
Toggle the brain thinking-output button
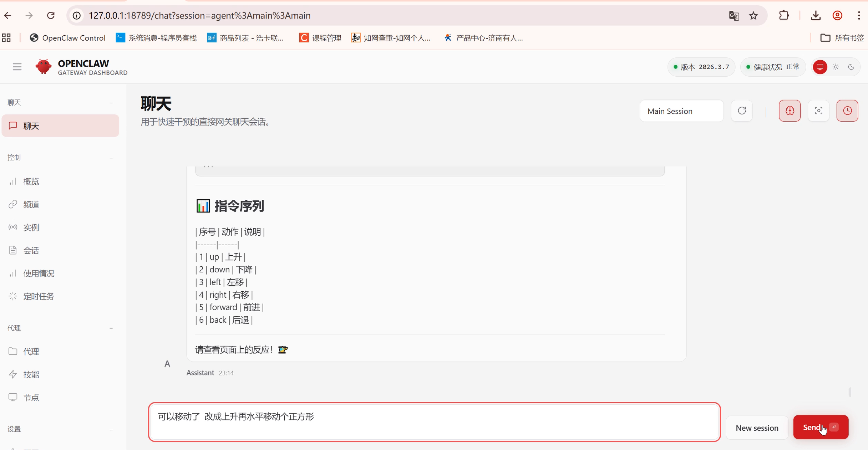tap(790, 111)
